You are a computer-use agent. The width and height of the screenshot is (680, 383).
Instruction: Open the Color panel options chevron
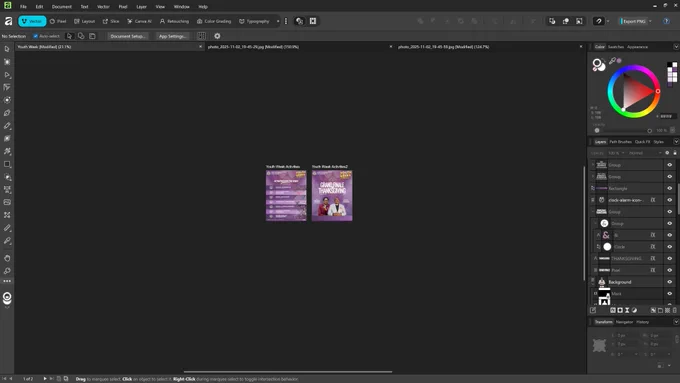click(x=676, y=46)
